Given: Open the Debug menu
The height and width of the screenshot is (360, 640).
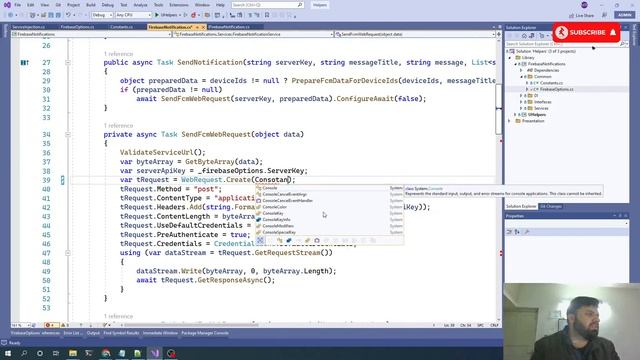Looking at the screenshot, I should (x=108, y=5).
